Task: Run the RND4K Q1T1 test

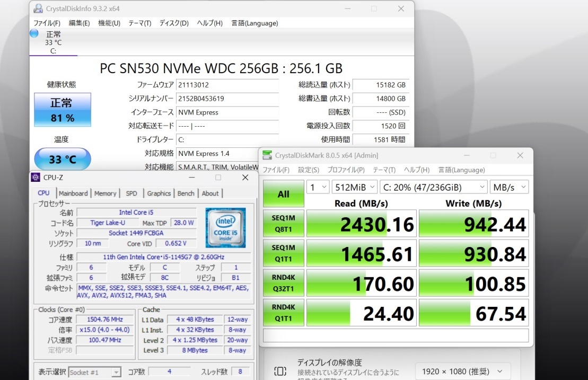Action: click(x=284, y=313)
